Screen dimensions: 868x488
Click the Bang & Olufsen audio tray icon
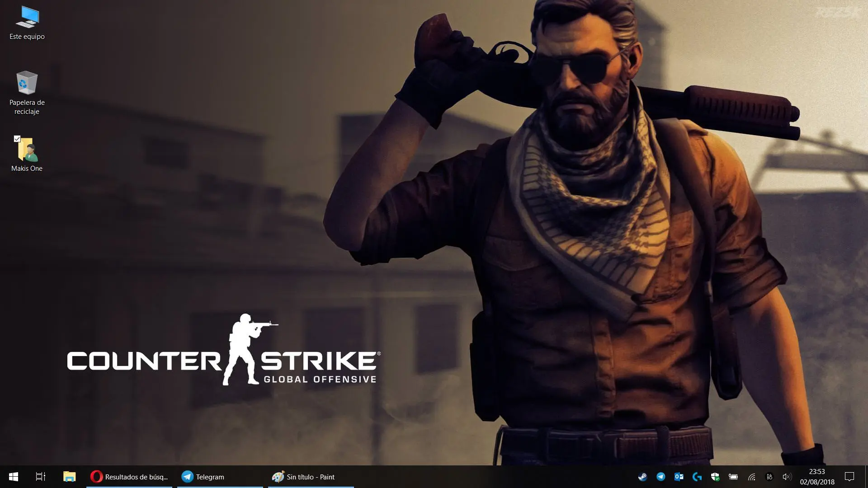tap(769, 477)
